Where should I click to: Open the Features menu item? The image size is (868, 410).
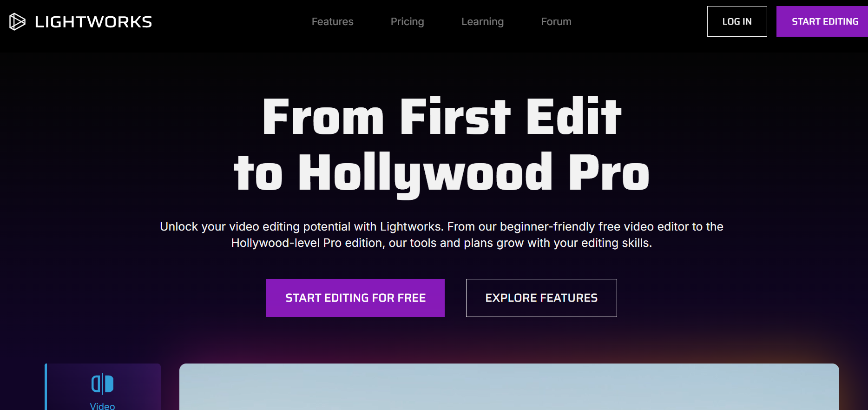click(x=332, y=22)
